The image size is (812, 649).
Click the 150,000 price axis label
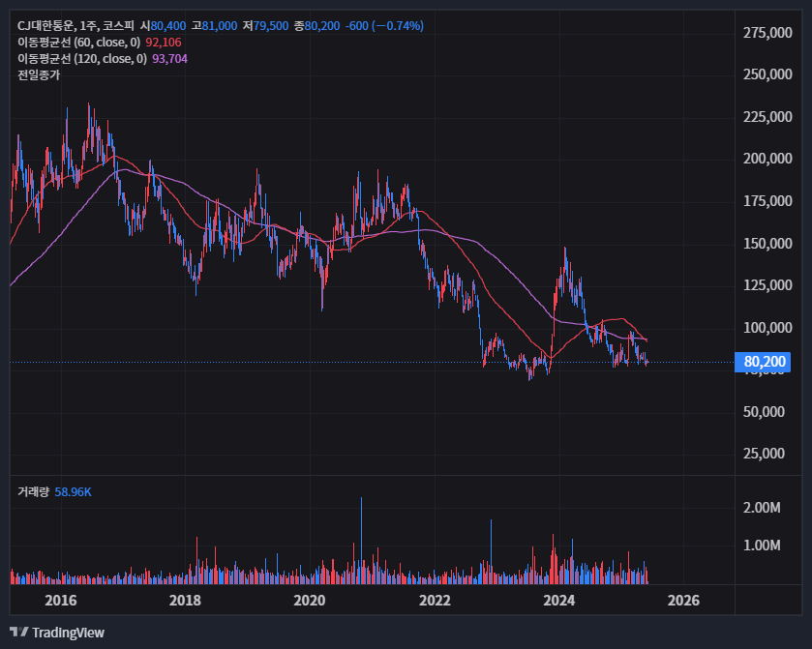(767, 244)
